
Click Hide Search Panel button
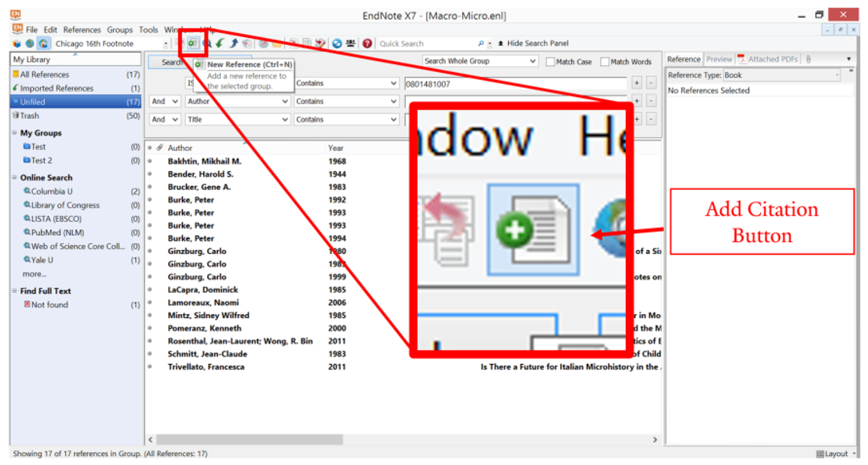[x=533, y=44]
